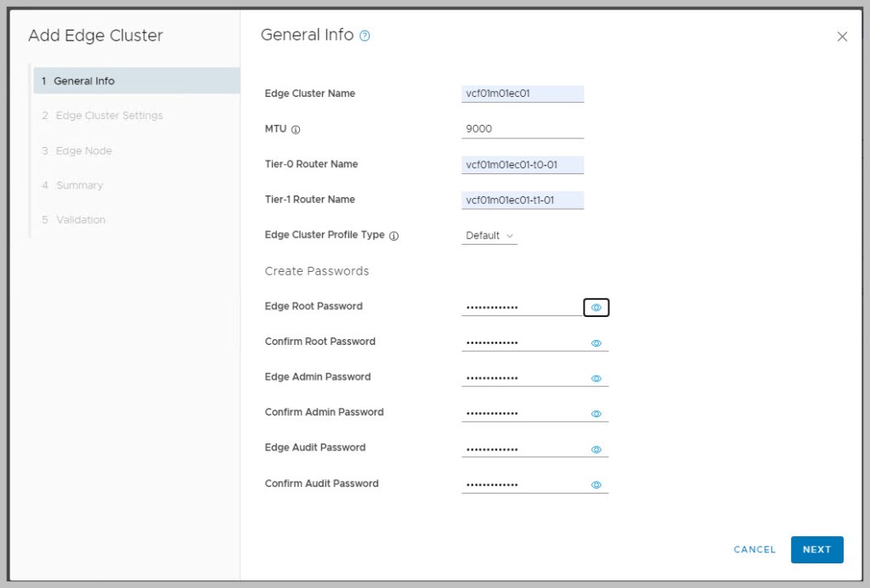Click the Edge Cluster Profile Type info icon
Screen dimensions: 870x588
pos(393,236)
